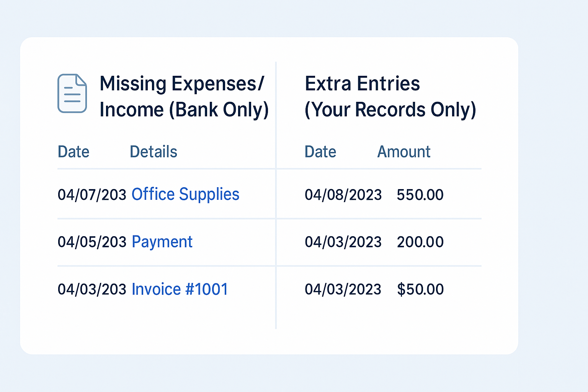Select the 04/03/2023 date beside $50.00
Image resolution: width=588 pixels, height=392 pixels.
click(343, 289)
